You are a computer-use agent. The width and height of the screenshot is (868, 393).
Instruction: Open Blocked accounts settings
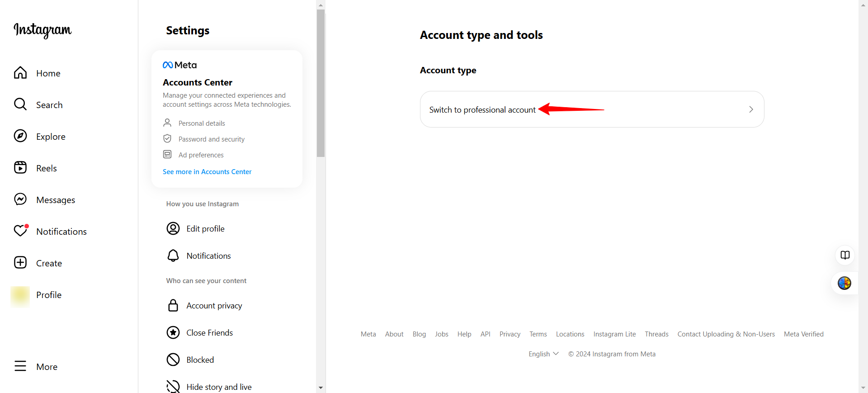click(200, 360)
